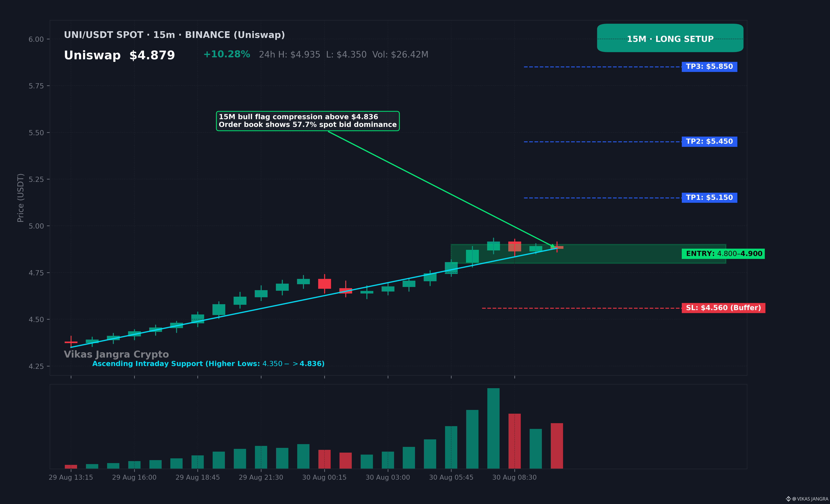
Task: Click the Price (USDT) axis title
Action: (21, 198)
